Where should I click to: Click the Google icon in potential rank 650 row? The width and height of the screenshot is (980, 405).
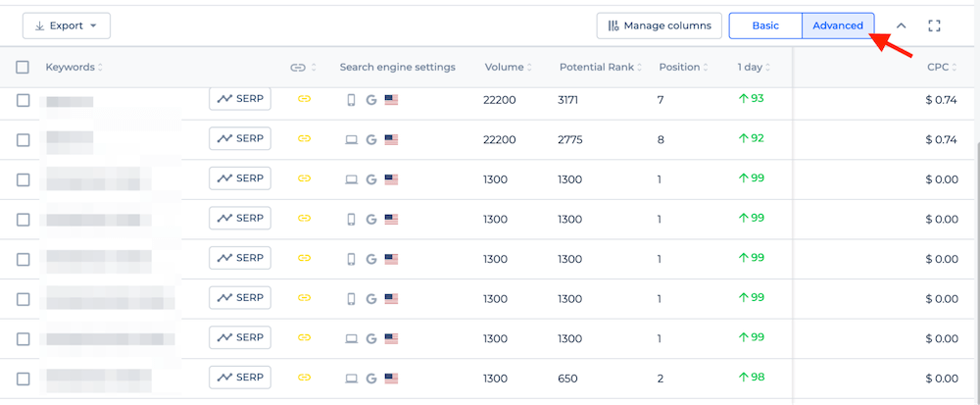click(x=371, y=379)
